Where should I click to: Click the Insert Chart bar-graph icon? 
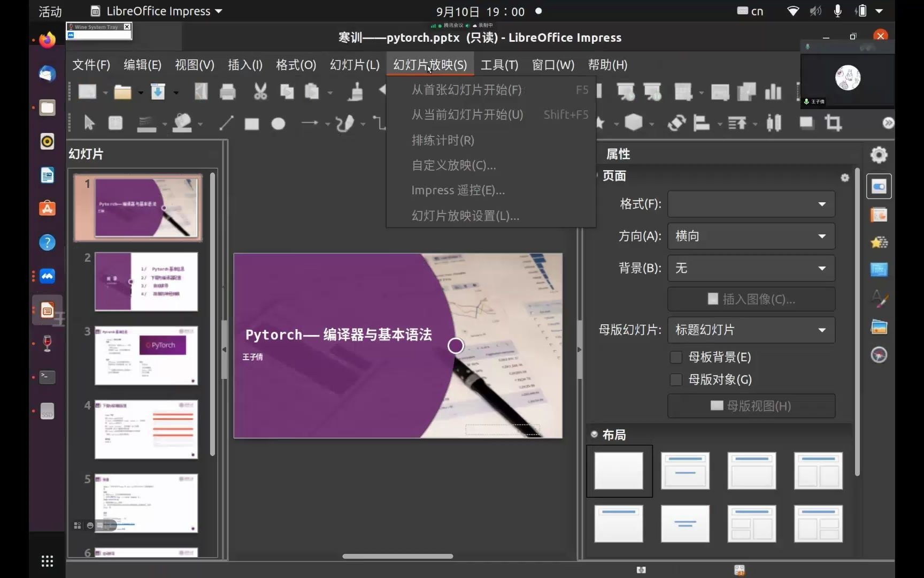click(x=773, y=92)
